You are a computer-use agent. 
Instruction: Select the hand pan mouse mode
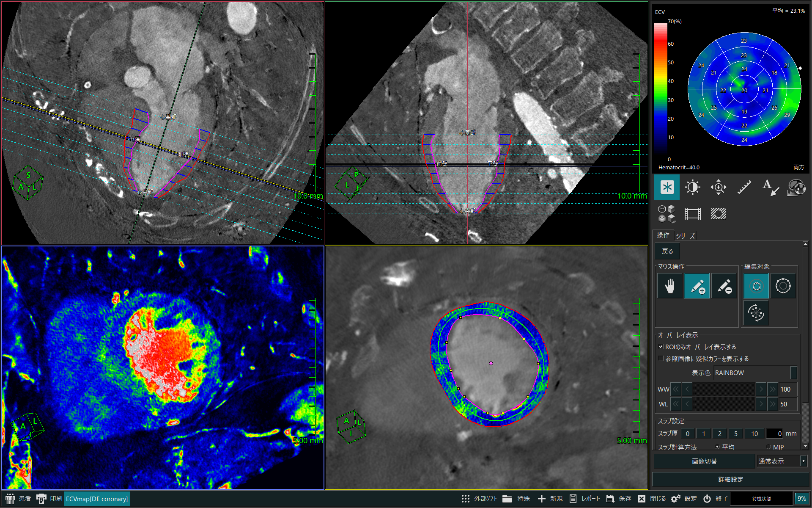click(670, 286)
